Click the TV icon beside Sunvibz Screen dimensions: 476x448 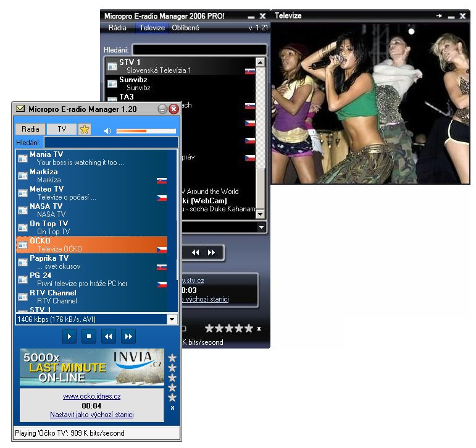click(x=112, y=83)
